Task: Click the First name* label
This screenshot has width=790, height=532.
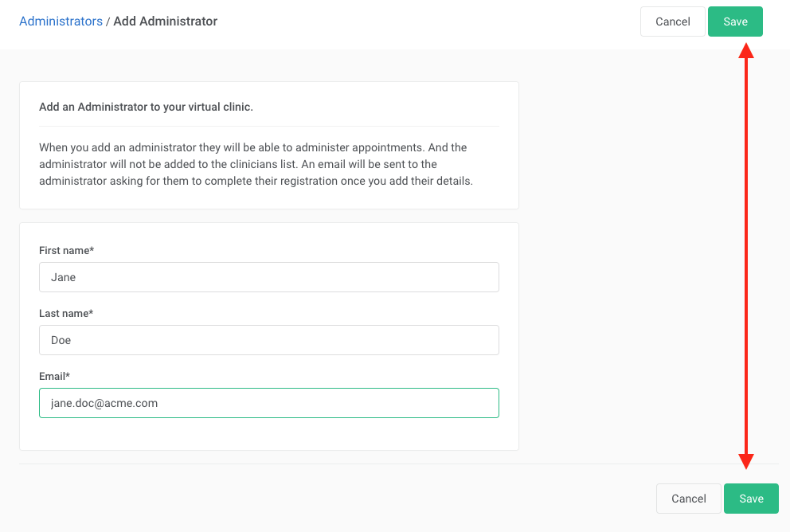Action: tap(67, 250)
